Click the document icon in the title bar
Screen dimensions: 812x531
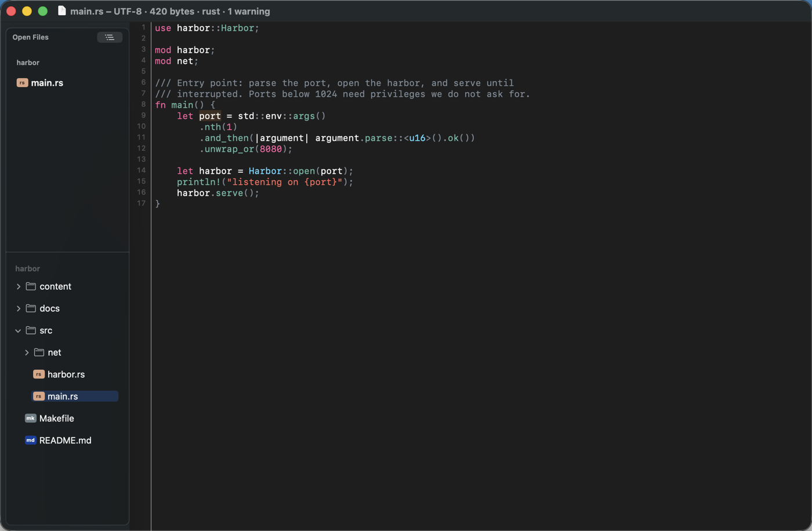[61, 11]
